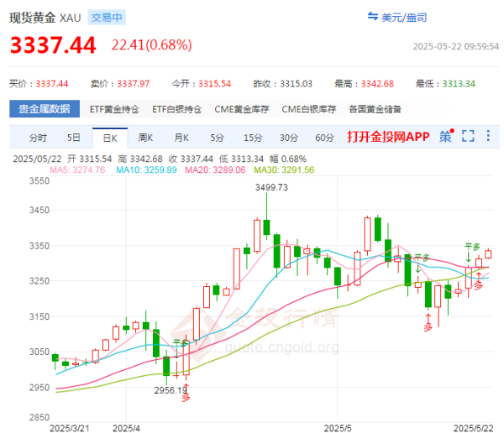Click the 买价 3337.44 value
The height and width of the screenshot is (433, 504).
52,84
